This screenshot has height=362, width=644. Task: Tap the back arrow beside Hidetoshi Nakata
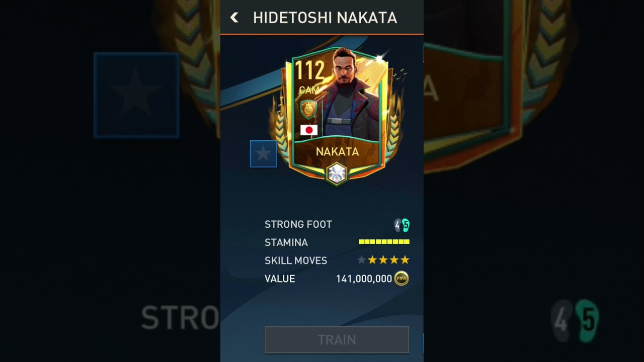[x=234, y=18]
